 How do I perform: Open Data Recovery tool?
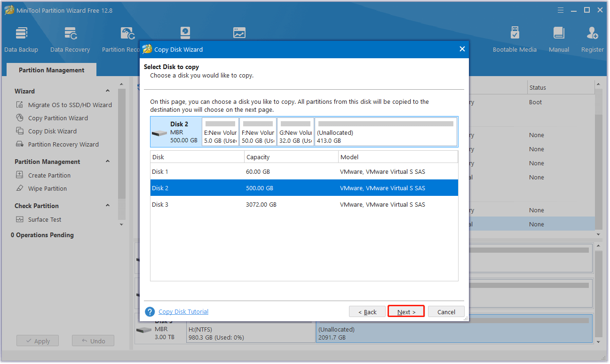70,40
